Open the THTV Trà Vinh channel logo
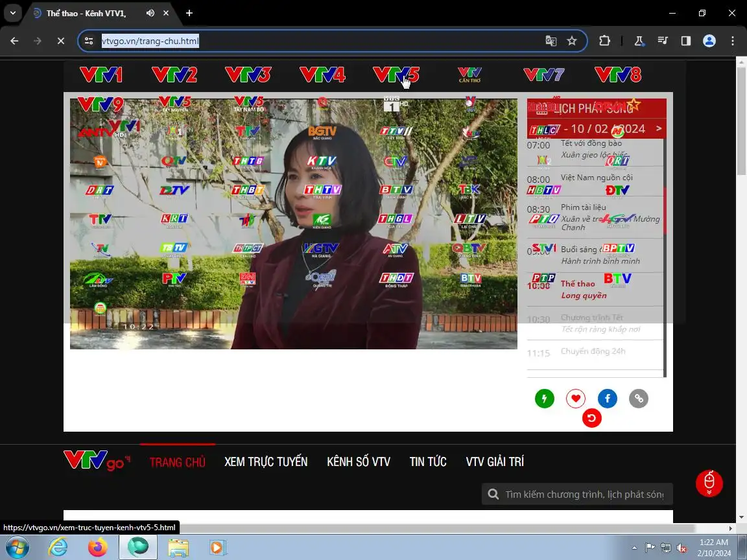The width and height of the screenshot is (747, 560). pos(322,191)
